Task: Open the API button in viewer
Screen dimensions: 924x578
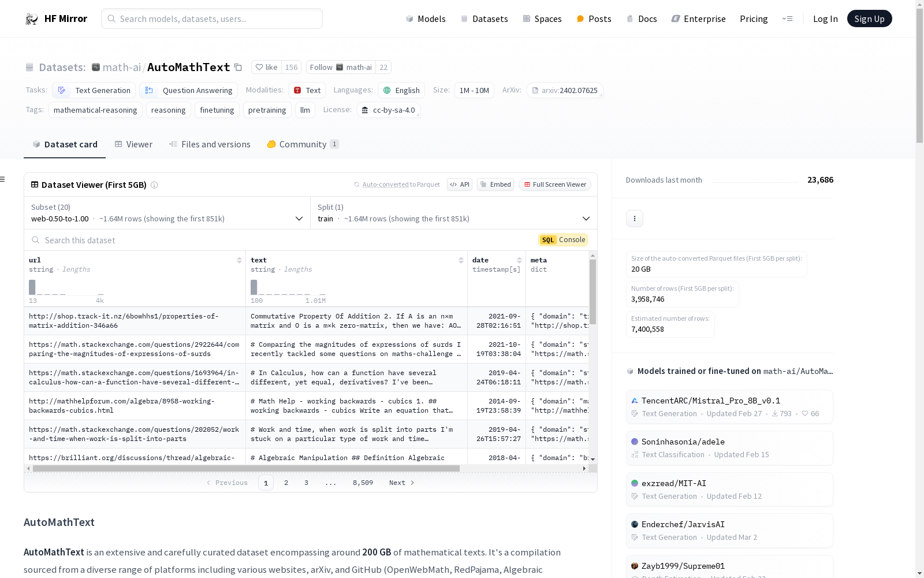Action: click(460, 184)
